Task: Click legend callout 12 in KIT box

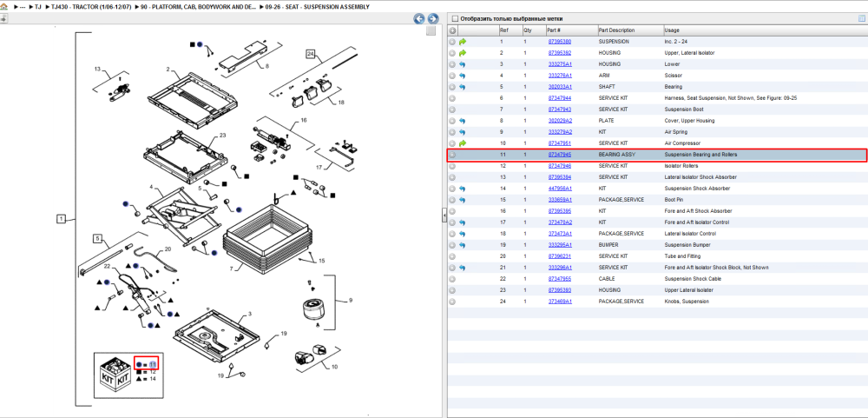Action: coord(152,372)
